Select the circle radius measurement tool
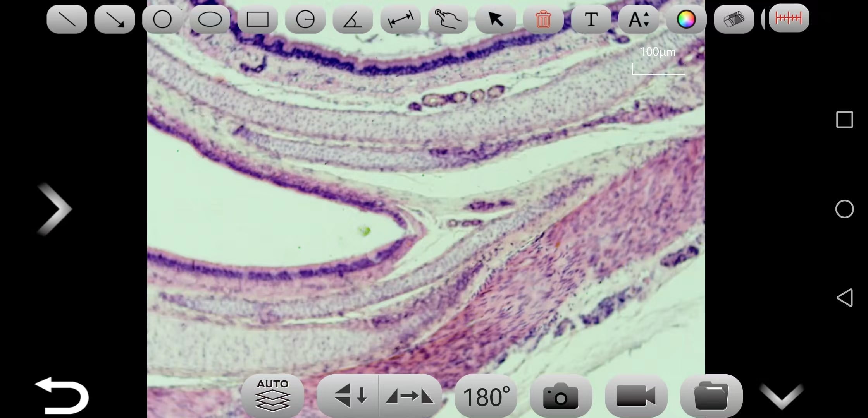The image size is (868, 418). click(305, 19)
